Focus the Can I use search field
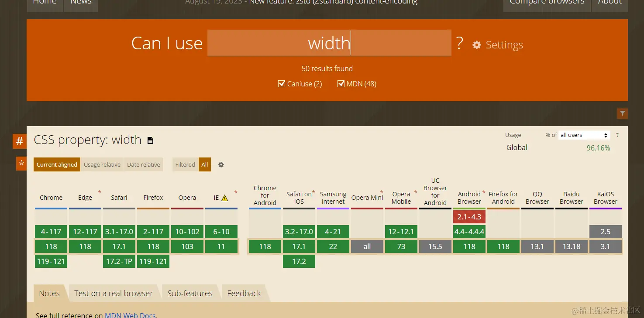The width and height of the screenshot is (644, 318). [x=329, y=43]
